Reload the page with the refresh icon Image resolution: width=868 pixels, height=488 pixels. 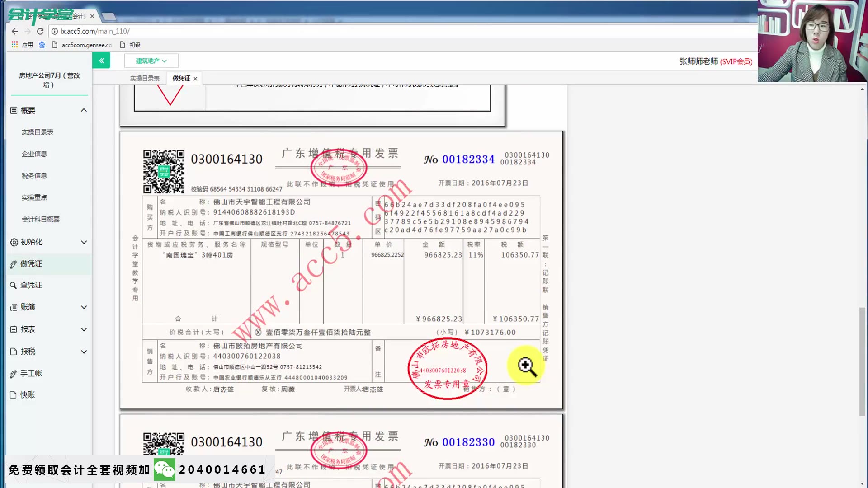40,31
